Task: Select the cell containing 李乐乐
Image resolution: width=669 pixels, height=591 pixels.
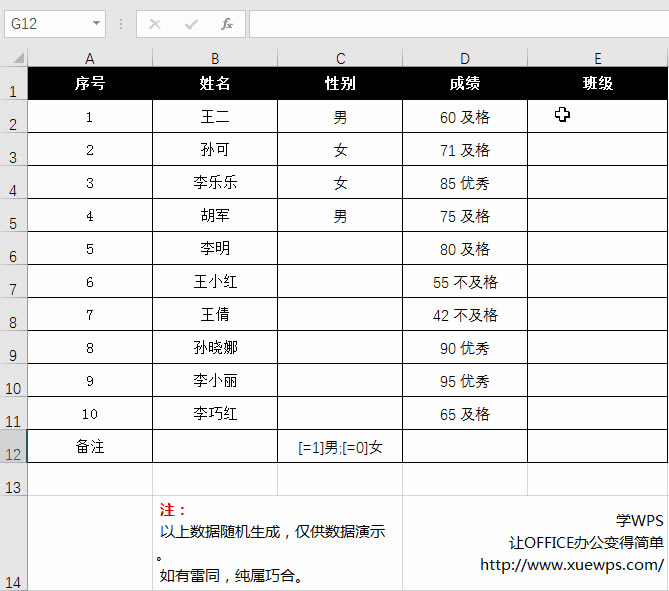Action: 215,182
